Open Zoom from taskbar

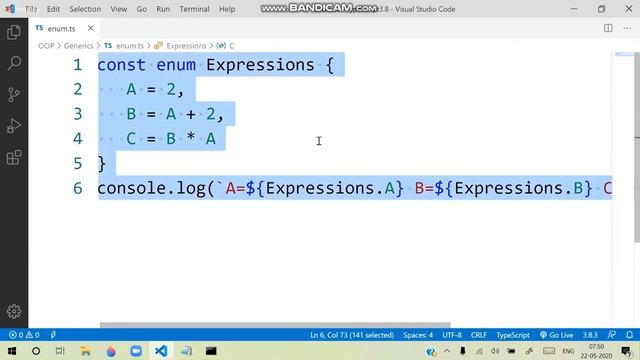[x=136, y=351]
